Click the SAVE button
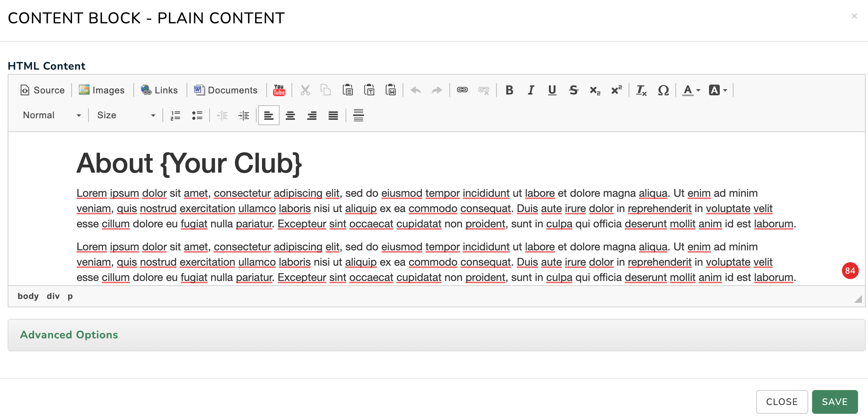Screen dimensions: 868x418 pos(835,402)
